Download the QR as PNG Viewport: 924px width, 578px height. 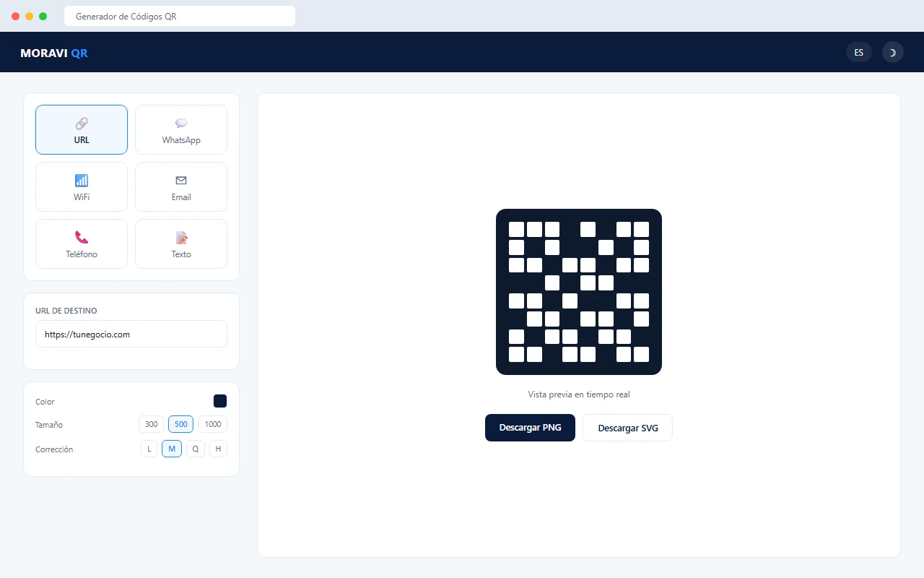(530, 428)
